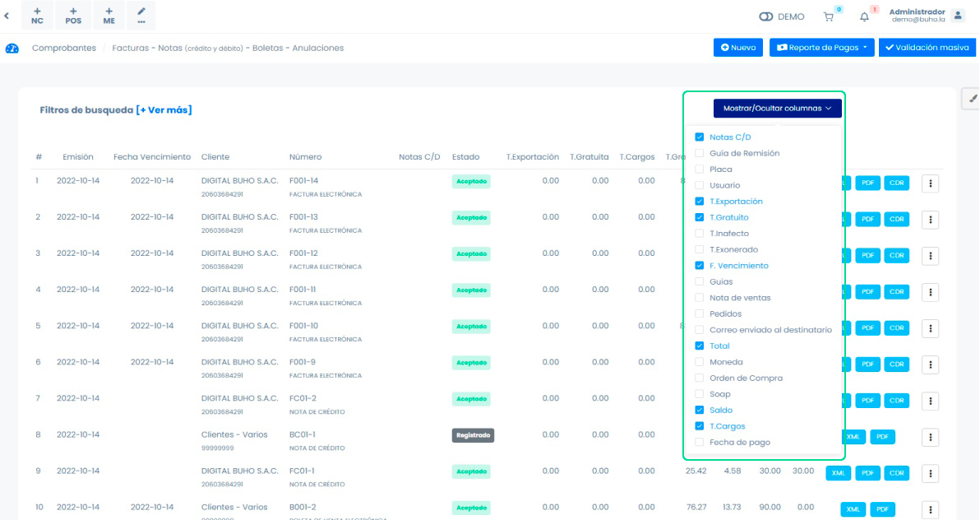Select the Fecha de pago option
This screenshot has width=980, height=520.
(x=700, y=443)
